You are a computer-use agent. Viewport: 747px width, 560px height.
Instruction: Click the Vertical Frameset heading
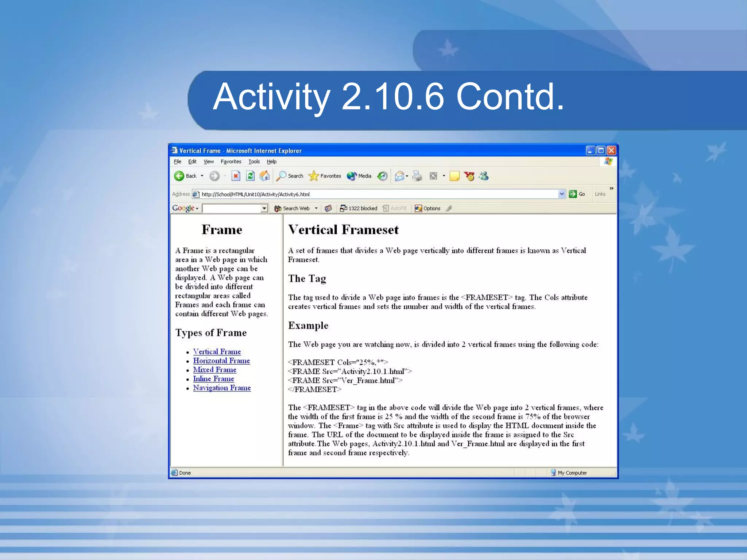click(343, 230)
